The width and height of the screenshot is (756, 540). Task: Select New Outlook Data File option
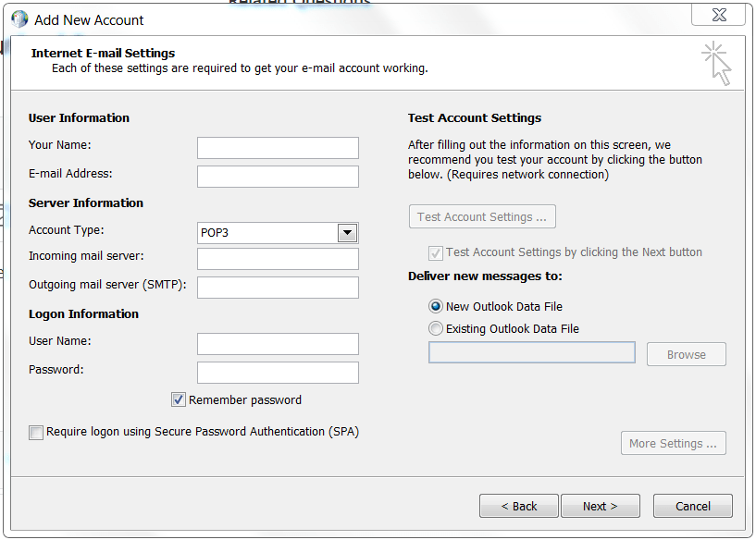coord(436,307)
